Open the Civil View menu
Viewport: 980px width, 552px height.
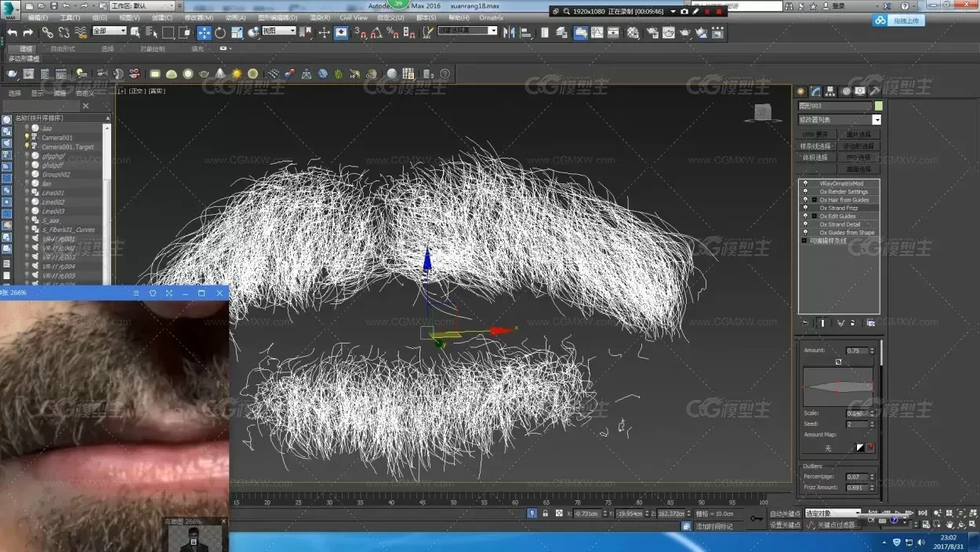(353, 17)
